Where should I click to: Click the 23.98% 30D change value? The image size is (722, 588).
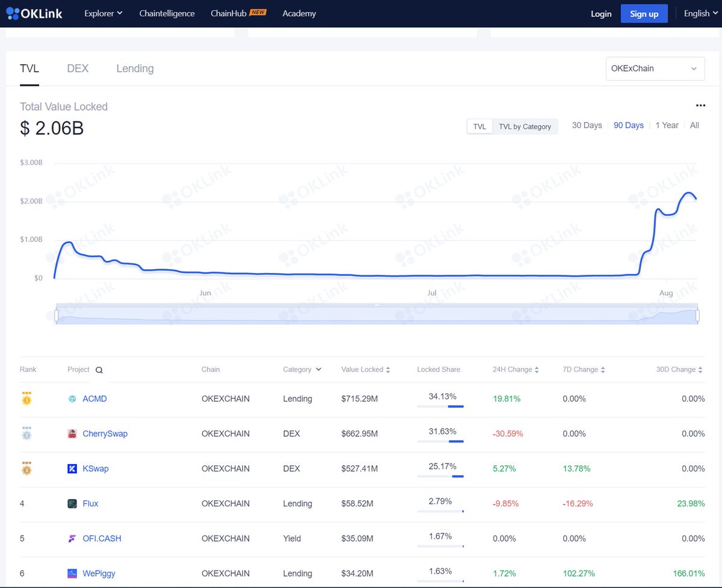tap(691, 503)
